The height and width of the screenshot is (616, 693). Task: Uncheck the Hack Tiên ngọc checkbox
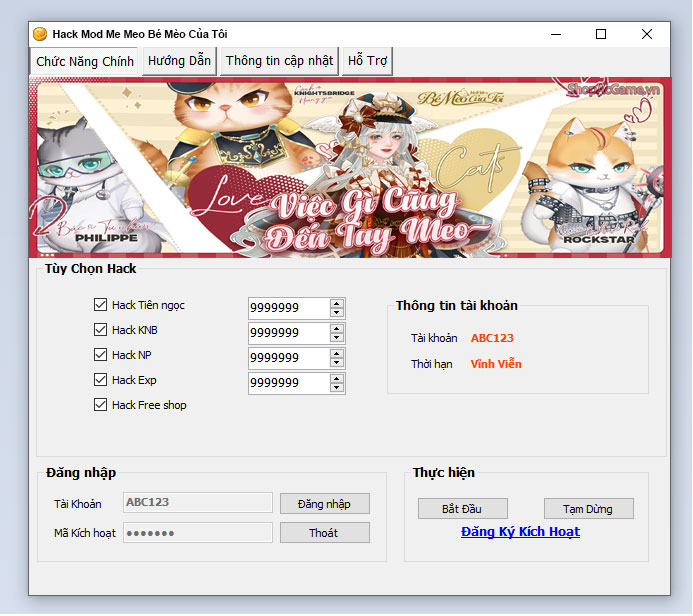click(100, 304)
